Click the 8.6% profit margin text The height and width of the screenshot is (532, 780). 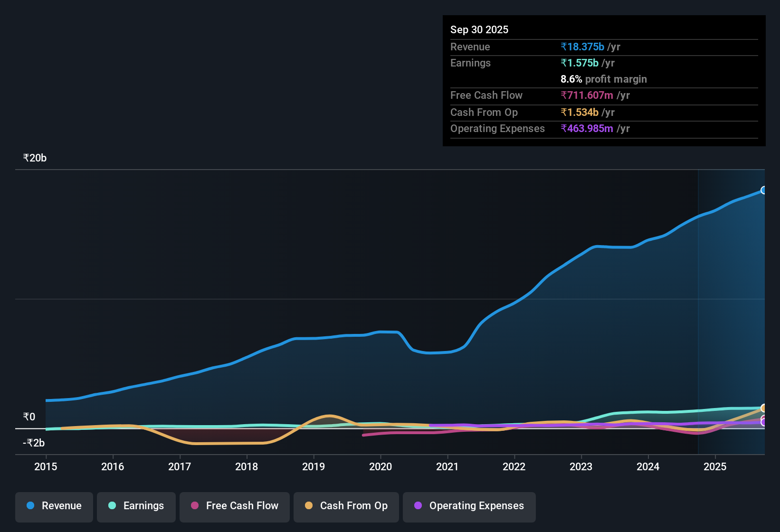pyautogui.click(x=603, y=79)
